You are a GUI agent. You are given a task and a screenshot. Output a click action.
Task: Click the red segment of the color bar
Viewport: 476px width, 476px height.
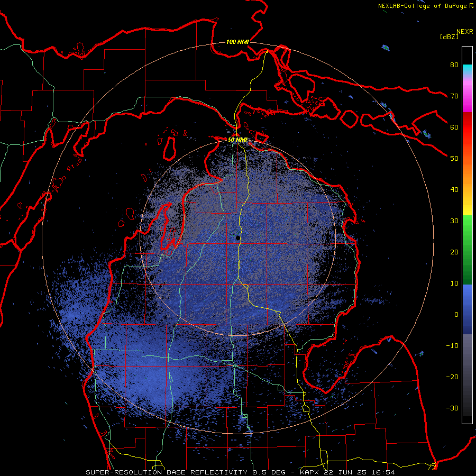(467, 127)
